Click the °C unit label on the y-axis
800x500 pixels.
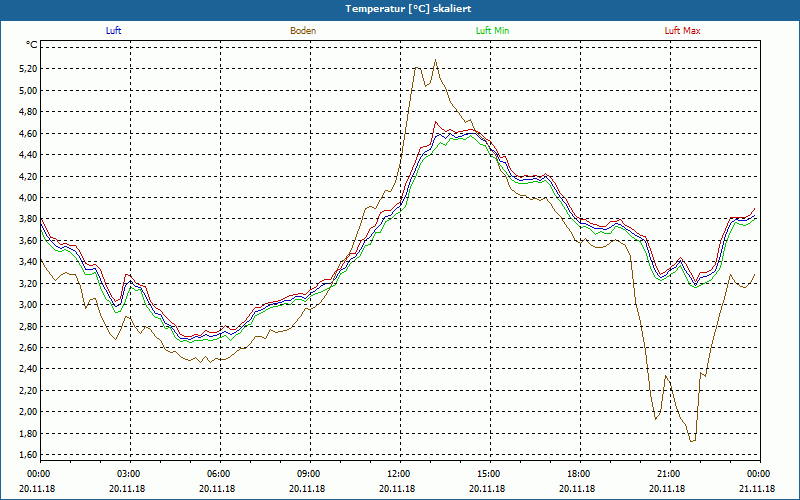32,45
